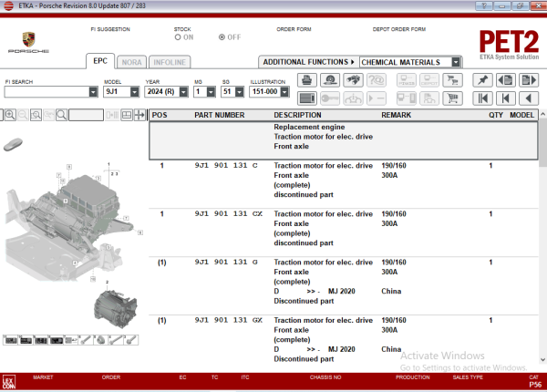Screen dimensions: 547x392
Task: Open the SG 51 dropdown arrow
Action: [239, 92]
